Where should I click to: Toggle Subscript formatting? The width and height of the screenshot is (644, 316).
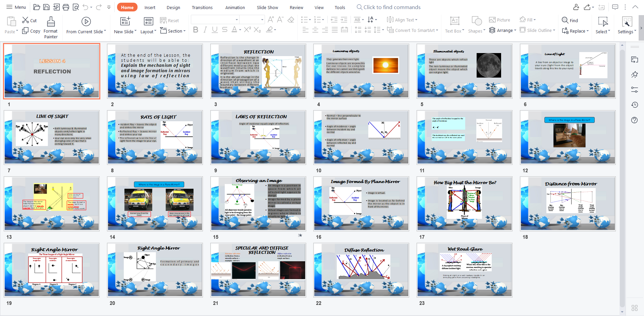pyautogui.click(x=257, y=30)
